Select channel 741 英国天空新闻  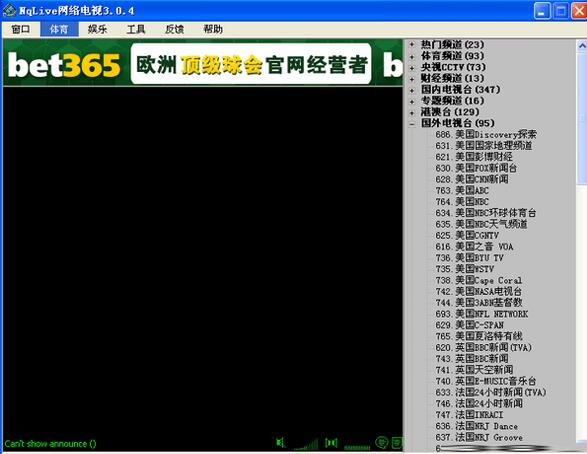(474, 370)
